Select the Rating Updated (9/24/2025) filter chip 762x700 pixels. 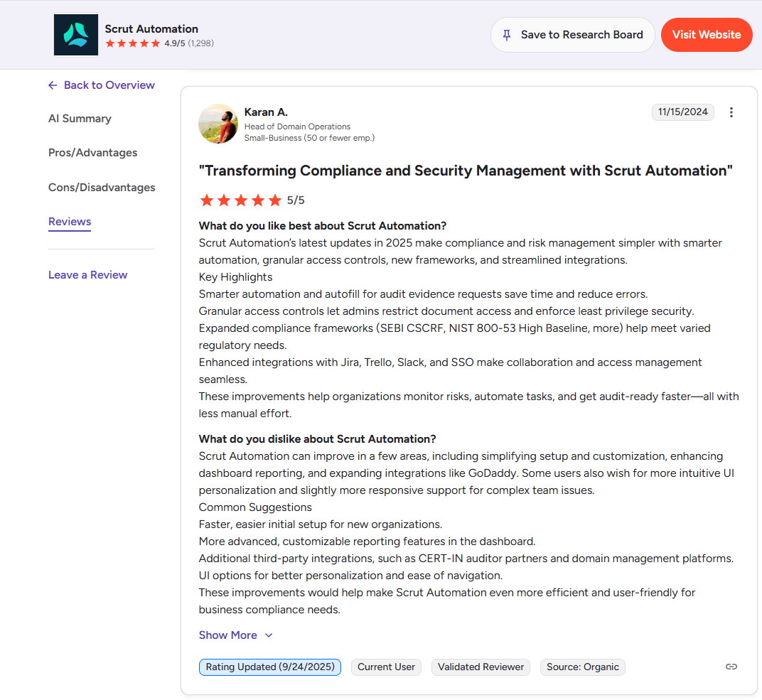[x=269, y=667]
